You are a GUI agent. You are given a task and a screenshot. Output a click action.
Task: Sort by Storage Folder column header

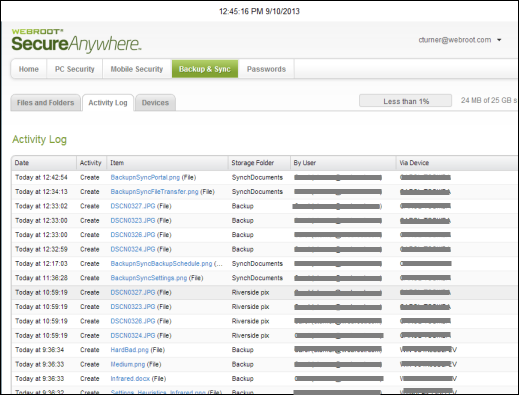tap(259, 163)
